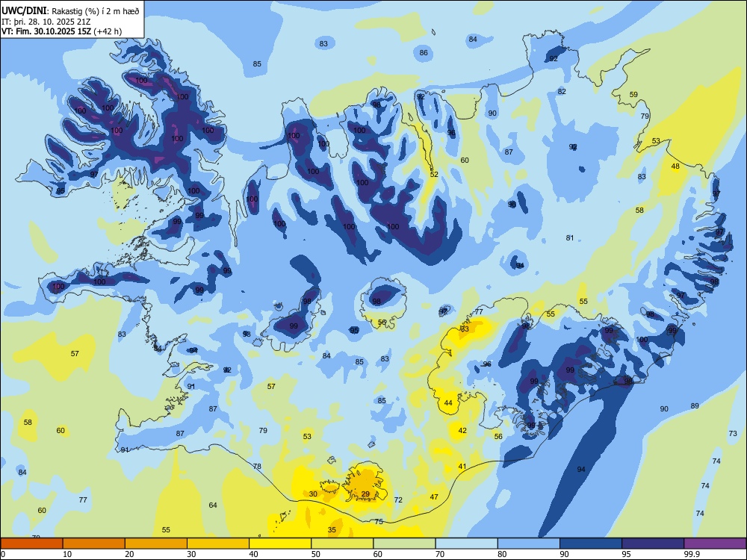Click the '50' label on the color scale

click(316, 554)
